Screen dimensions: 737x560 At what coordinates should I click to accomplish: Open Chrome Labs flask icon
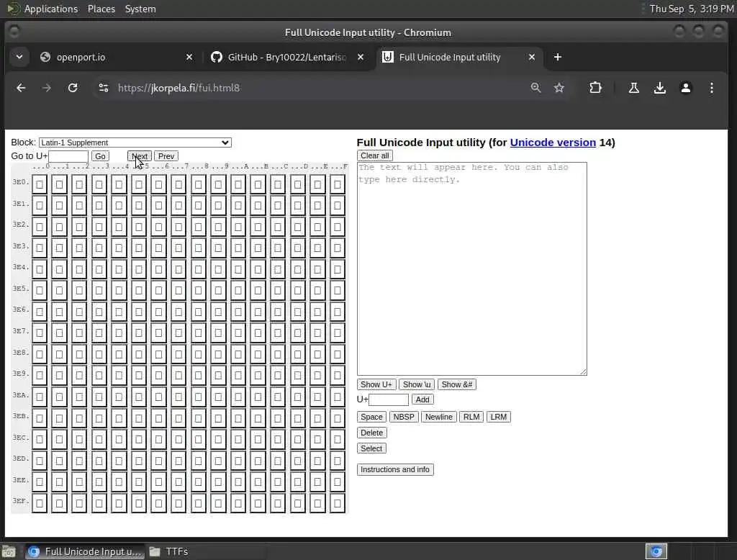(x=633, y=88)
